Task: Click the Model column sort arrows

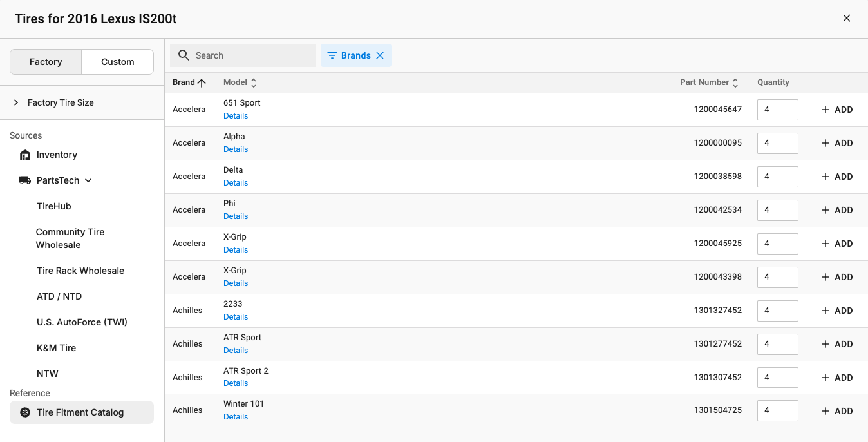Action: pos(254,82)
